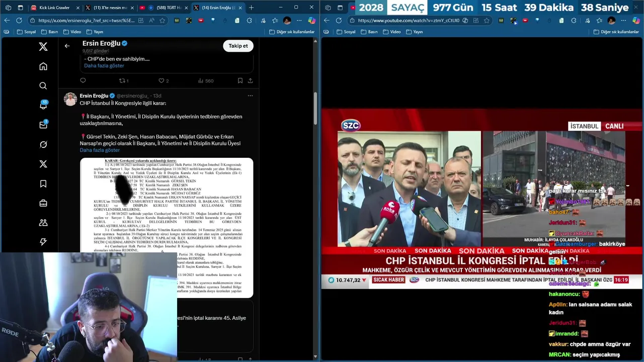Add x.com page to favorites (star icon)
644x362 pixels.
(162, 20)
